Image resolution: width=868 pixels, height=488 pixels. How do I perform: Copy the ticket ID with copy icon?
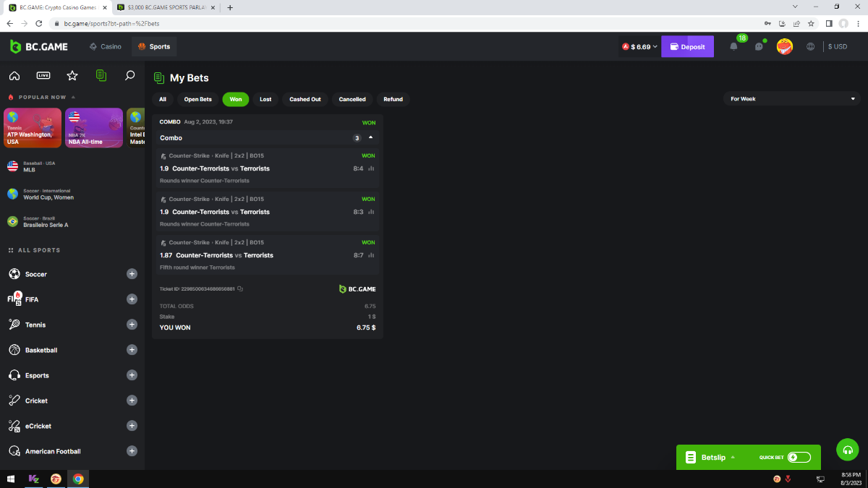(x=240, y=289)
